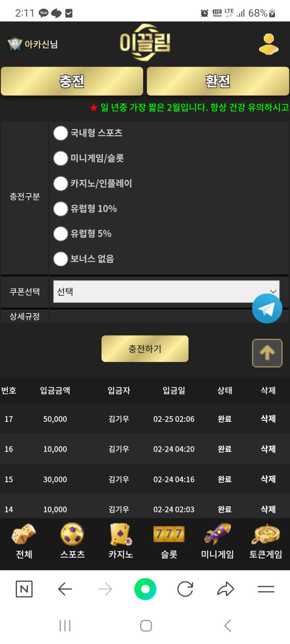This screenshot has height=644, width=290.
Task: Reload the page in the browser
Action: (185, 589)
